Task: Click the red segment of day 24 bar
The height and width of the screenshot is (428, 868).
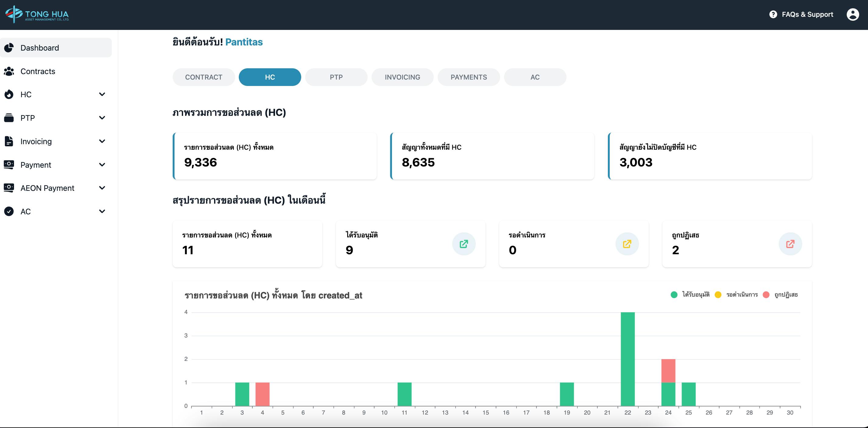Action: (668, 371)
